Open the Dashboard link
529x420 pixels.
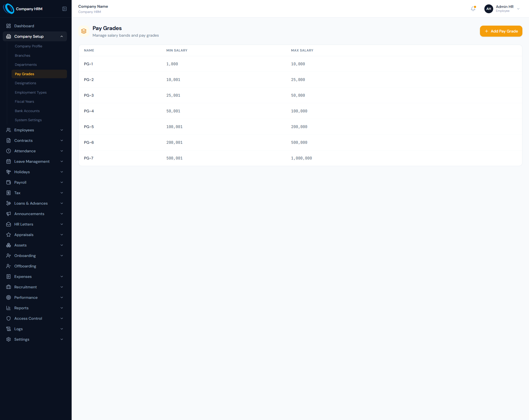[35, 26]
